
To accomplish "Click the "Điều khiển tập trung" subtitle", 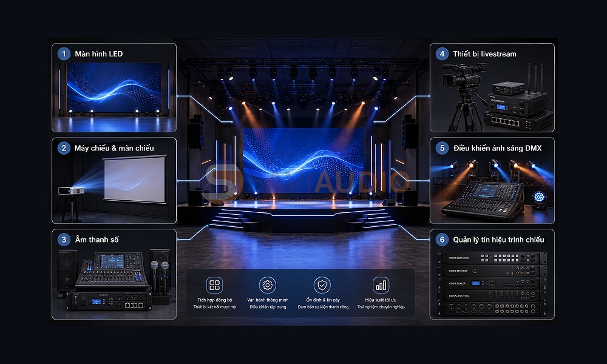I will point(268,307).
